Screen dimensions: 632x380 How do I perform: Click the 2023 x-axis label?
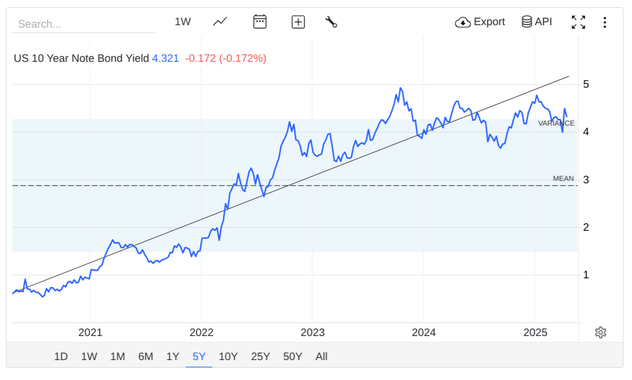(x=312, y=332)
